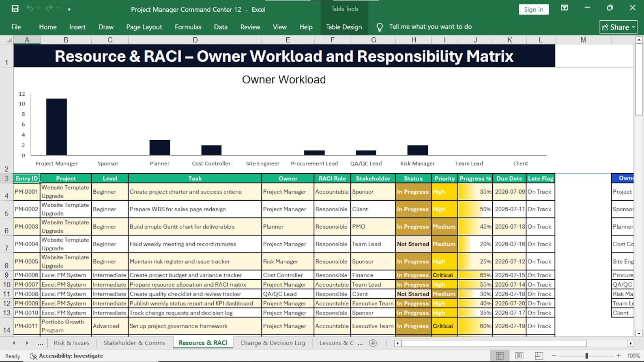Open the Help ribbon tab

306,27
